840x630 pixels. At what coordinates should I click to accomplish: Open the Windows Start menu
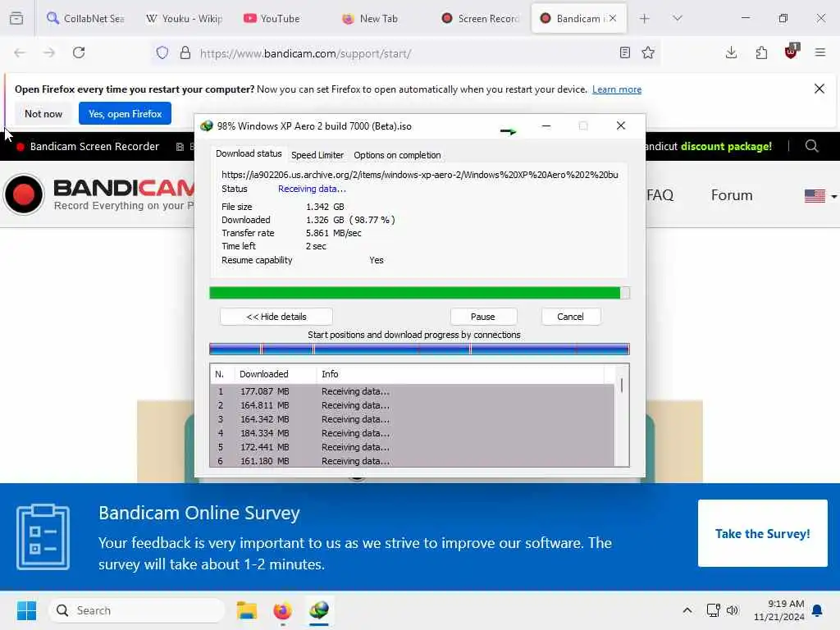pos(26,610)
